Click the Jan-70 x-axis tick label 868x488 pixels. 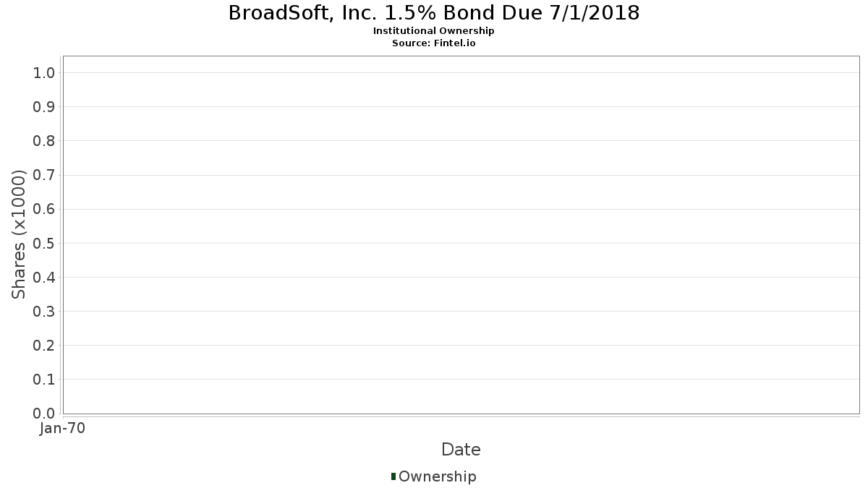click(63, 429)
